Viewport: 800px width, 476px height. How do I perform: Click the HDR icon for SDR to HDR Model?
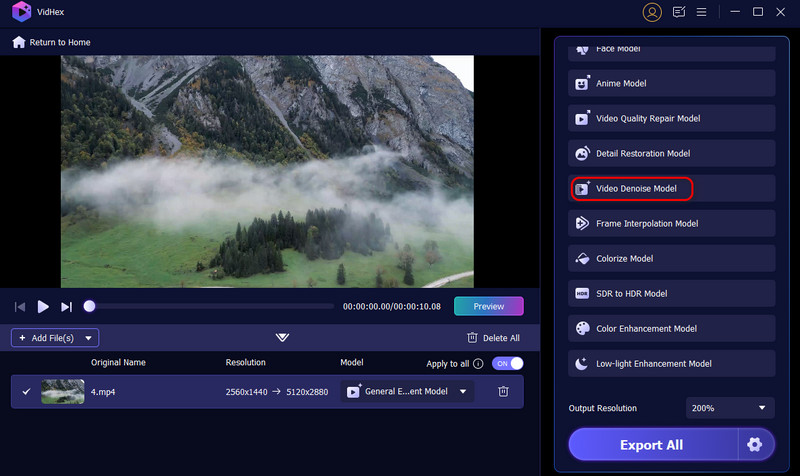582,293
